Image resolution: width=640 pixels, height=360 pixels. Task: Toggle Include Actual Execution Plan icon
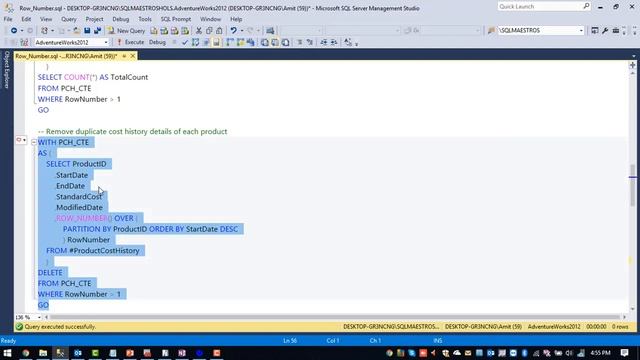(x=229, y=42)
